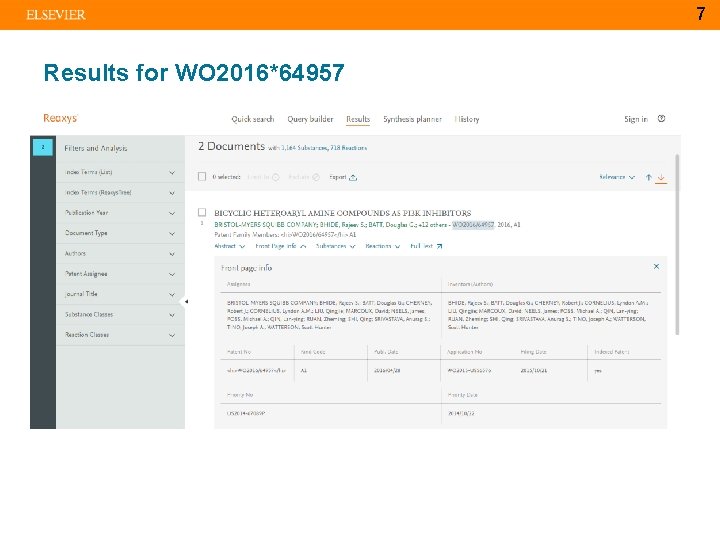The image size is (720, 540).
Task: Expand Patent Assignee filter
Action: click(x=120, y=274)
